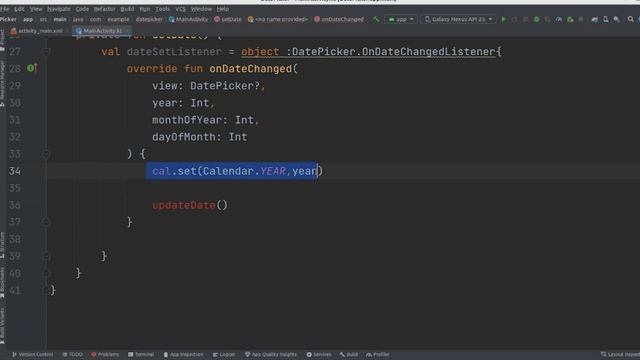Collapse the code fold at line 33
This screenshot has height=360, width=640.
46,154
